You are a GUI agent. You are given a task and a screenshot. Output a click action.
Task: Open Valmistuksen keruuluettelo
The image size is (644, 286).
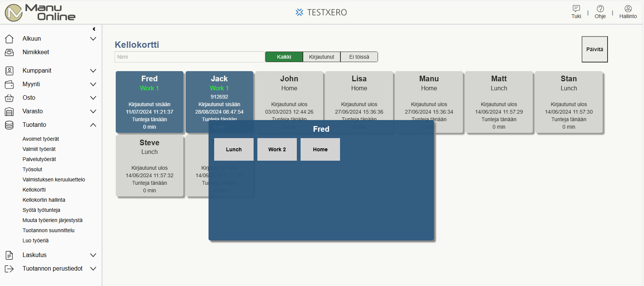tap(54, 180)
